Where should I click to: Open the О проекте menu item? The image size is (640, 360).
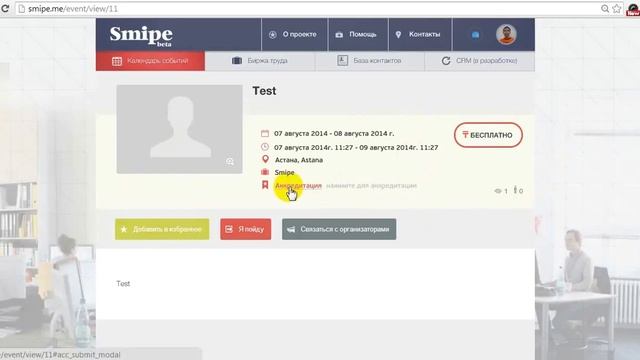294,35
